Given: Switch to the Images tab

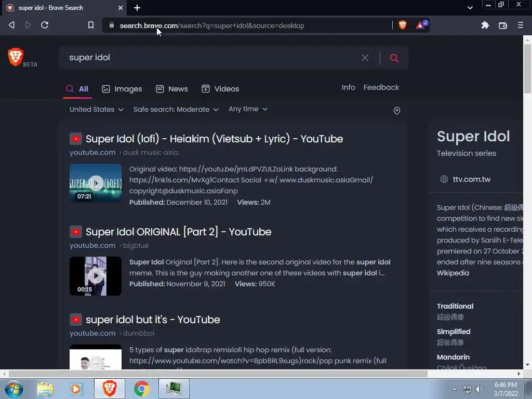Looking at the screenshot, I should 122,89.
